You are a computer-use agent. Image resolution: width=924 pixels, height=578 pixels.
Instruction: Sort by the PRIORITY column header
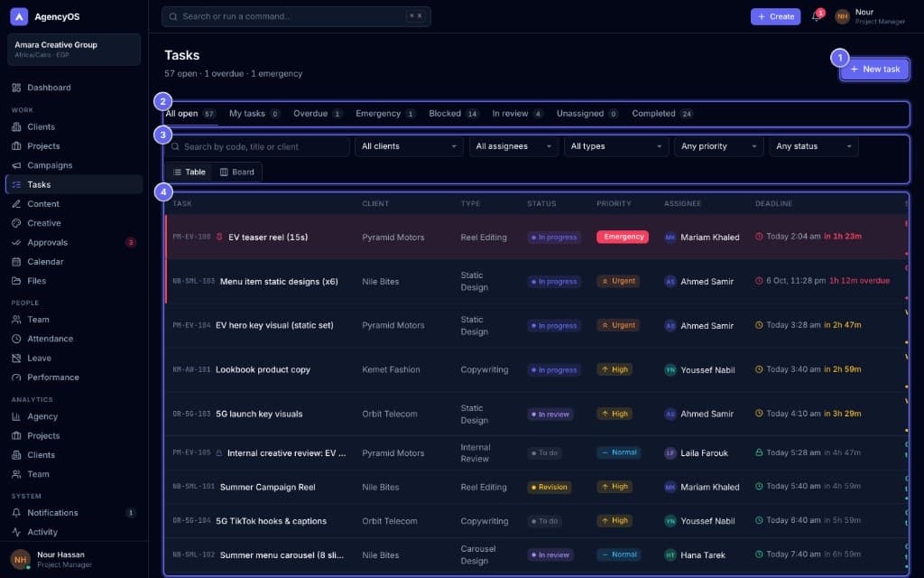click(x=614, y=203)
